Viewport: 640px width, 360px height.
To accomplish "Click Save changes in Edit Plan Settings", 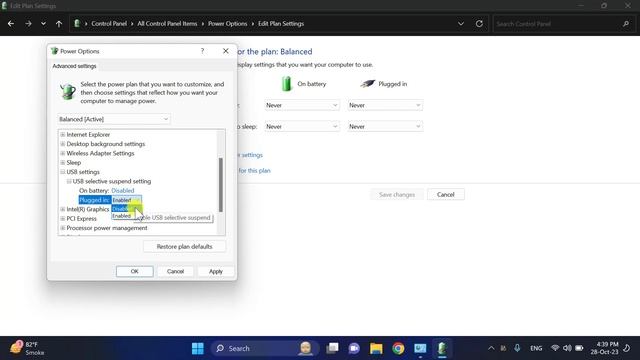I will pos(397,195).
